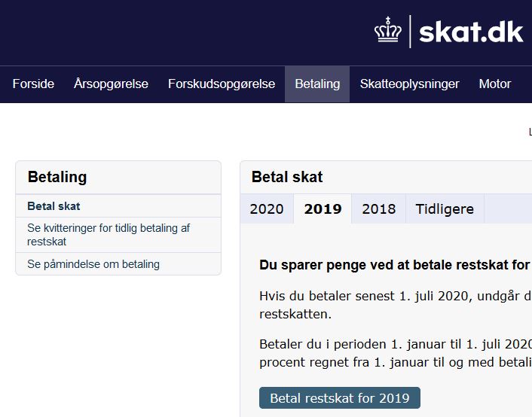Image resolution: width=532 pixels, height=417 pixels.
Task: Open Skatteoplysninger in the top navigation
Action: coord(409,84)
